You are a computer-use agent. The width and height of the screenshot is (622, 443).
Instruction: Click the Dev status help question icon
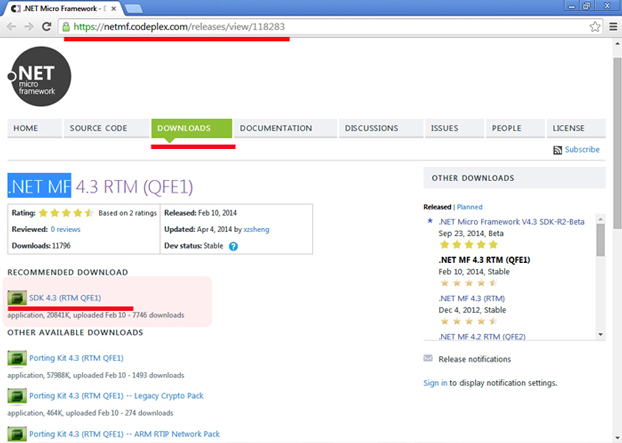(x=233, y=246)
